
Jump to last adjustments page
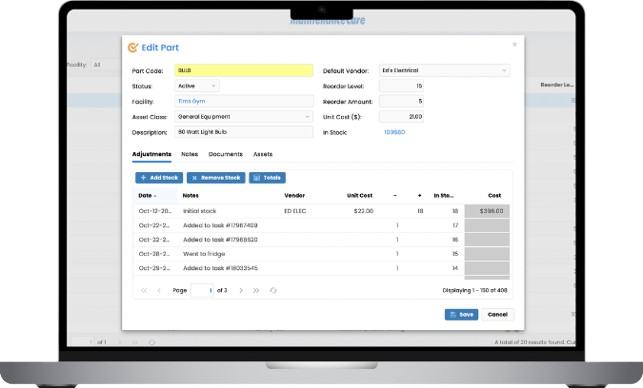tap(256, 290)
